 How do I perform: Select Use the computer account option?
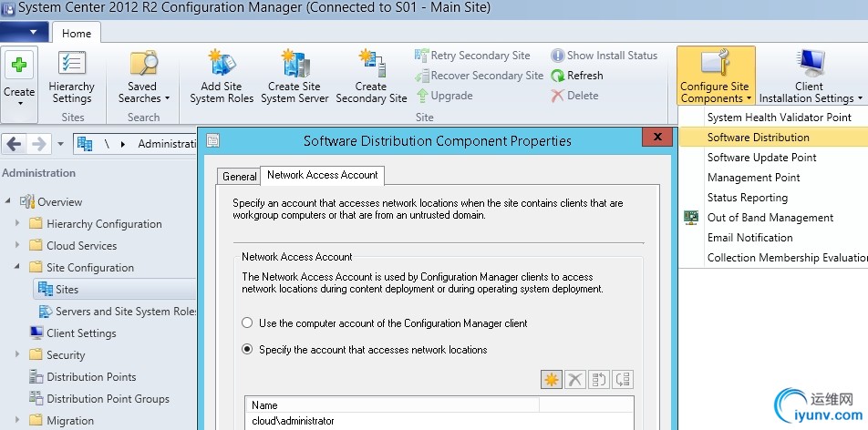coord(387,323)
